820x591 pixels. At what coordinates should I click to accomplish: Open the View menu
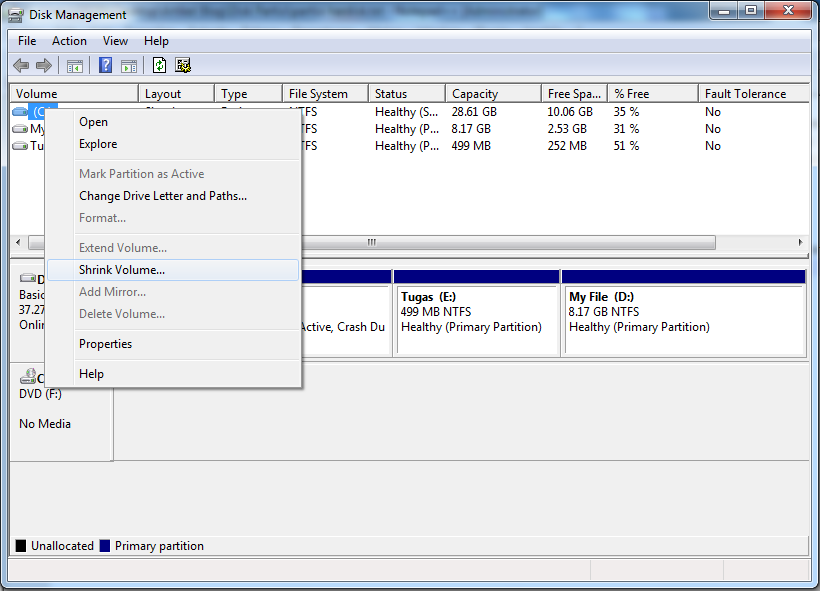click(115, 41)
